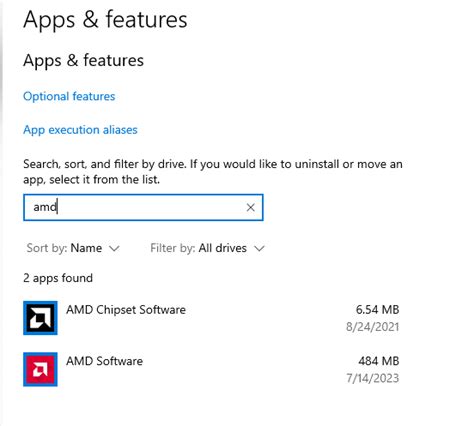Image resolution: width=474 pixels, height=426 pixels.
Task: Click the search box containing amd
Action: [x=143, y=207]
